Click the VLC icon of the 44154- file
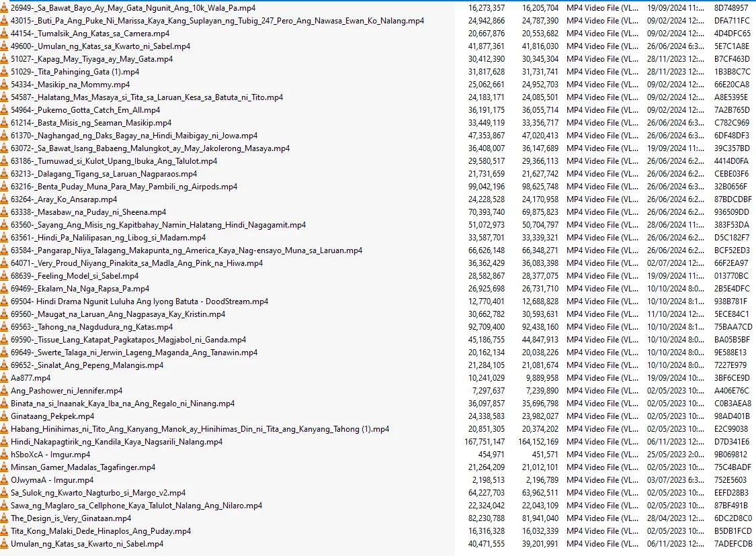Image resolution: width=756 pixels, height=556 pixels. click(x=4, y=34)
